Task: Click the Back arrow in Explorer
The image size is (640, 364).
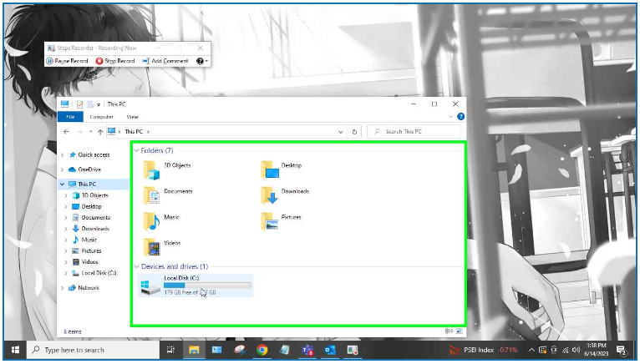Action: click(66, 132)
